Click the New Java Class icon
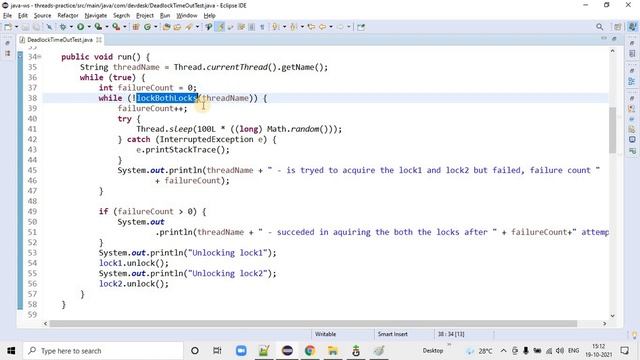This screenshot has height=360, width=640. coord(147,27)
